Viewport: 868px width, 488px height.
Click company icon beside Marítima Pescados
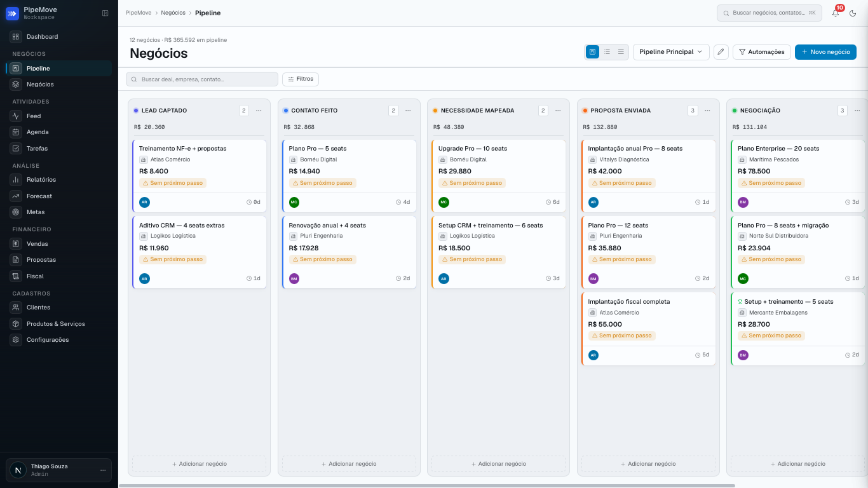coord(742,159)
